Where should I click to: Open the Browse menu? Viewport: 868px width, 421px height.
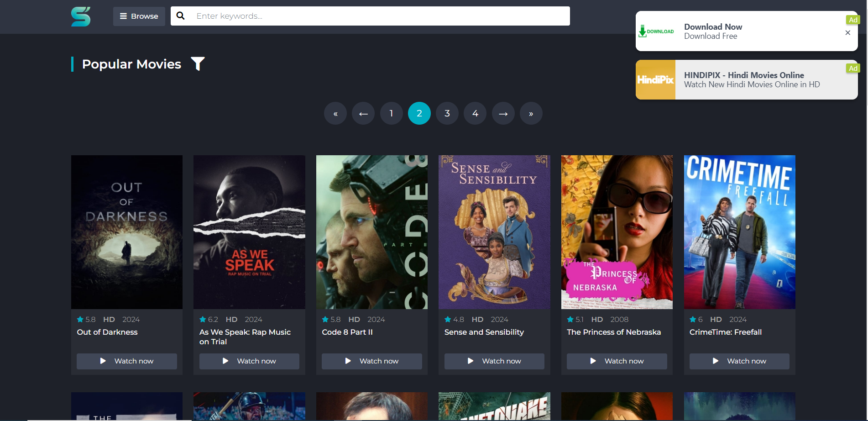(139, 16)
